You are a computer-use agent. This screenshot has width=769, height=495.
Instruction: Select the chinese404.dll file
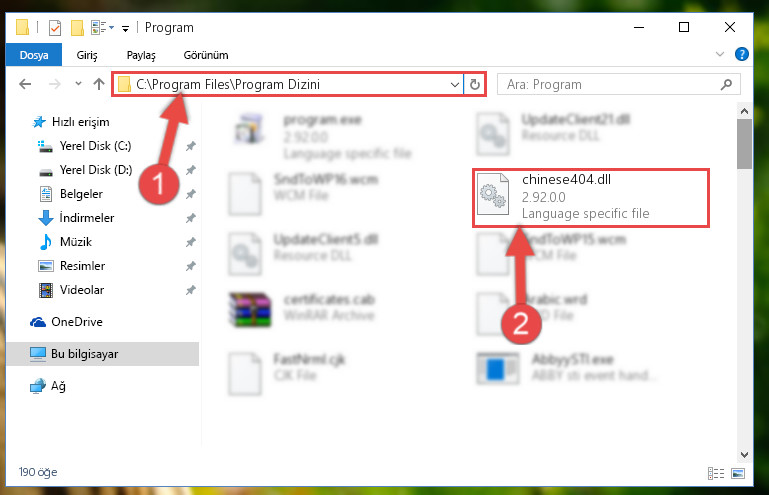click(x=591, y=198)
